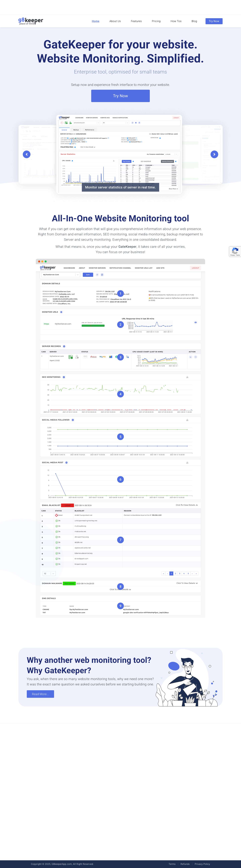Download Social Media Post chart
The width and height of the screenshot is (241, 868).
[x=187, y=463]
